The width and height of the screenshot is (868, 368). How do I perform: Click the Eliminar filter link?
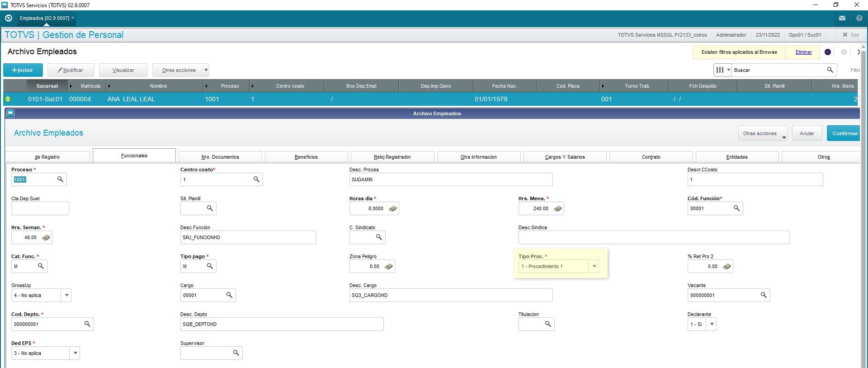(803, 52)
